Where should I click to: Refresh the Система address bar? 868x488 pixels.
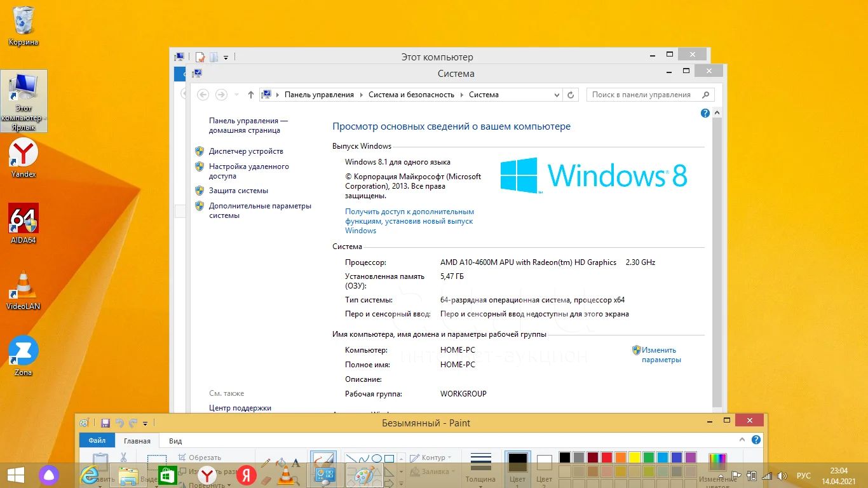(x=571, y=95)
